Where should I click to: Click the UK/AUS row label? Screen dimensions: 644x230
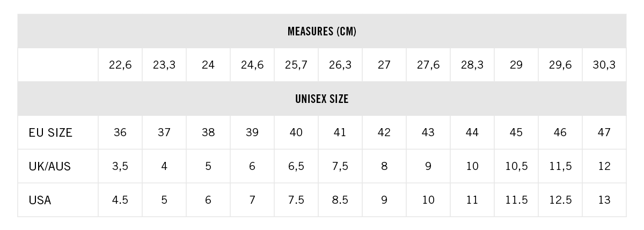pos(50,166)
